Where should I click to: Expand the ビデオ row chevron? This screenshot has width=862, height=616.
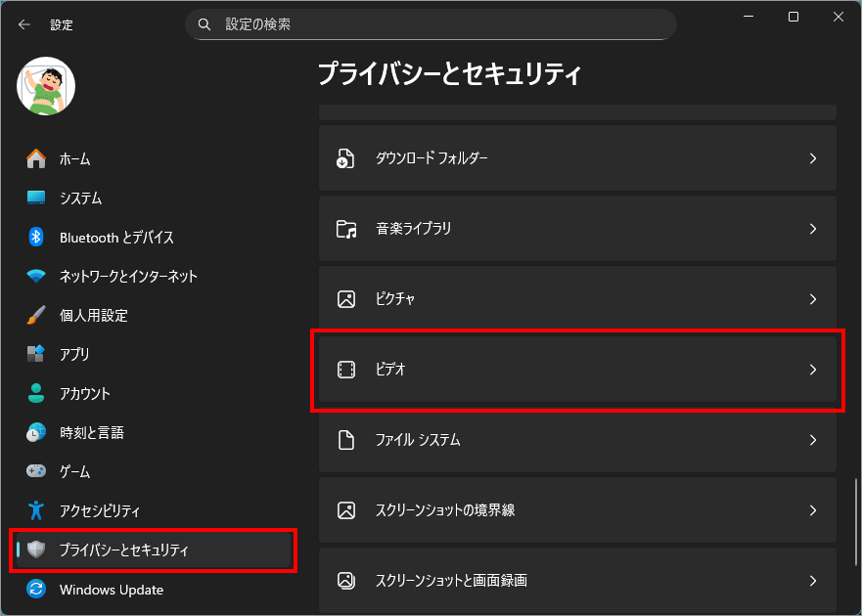[x=812, y=370]
